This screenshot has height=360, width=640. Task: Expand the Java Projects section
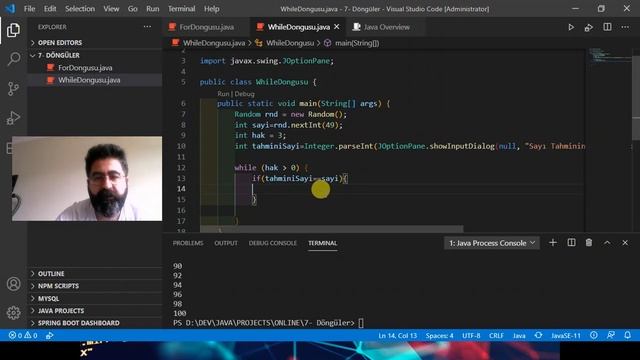click(95, 311)
